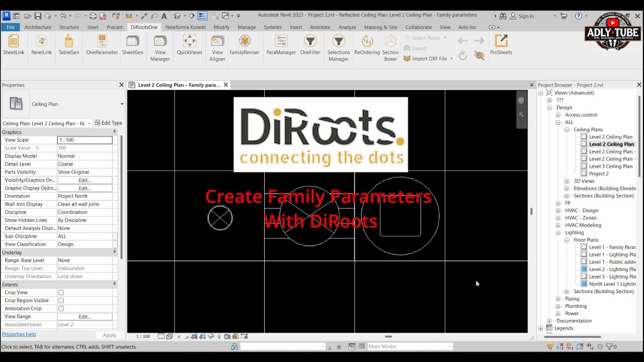Collapse the Graphics section in Properties
644x362 pixels.
[114, 132]
